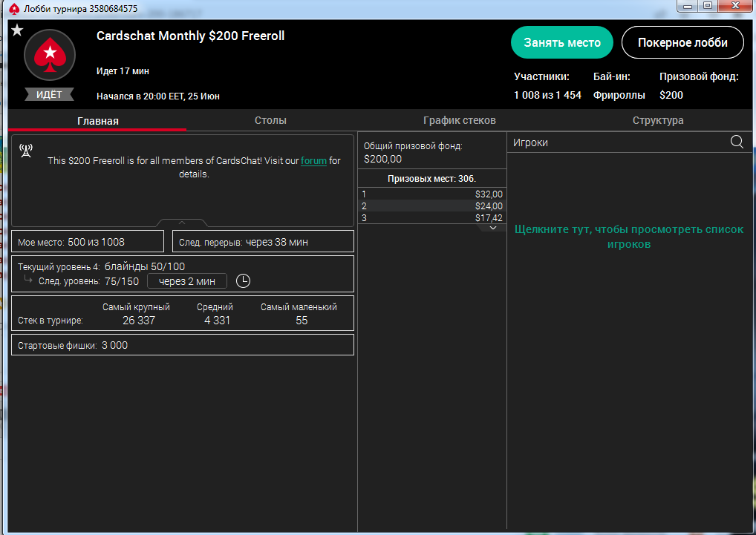
Task: Click the Участники 1 008 из 1 454 value
Action: [x=547, y=95]
